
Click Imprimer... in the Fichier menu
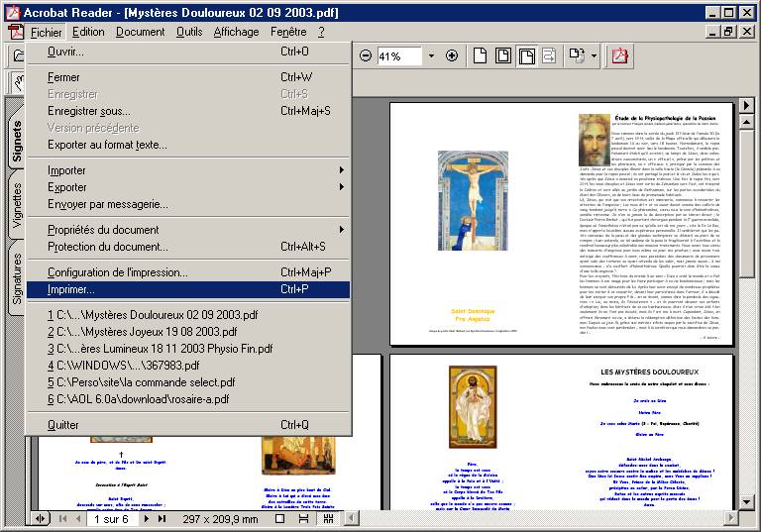[x=188, y=289]
